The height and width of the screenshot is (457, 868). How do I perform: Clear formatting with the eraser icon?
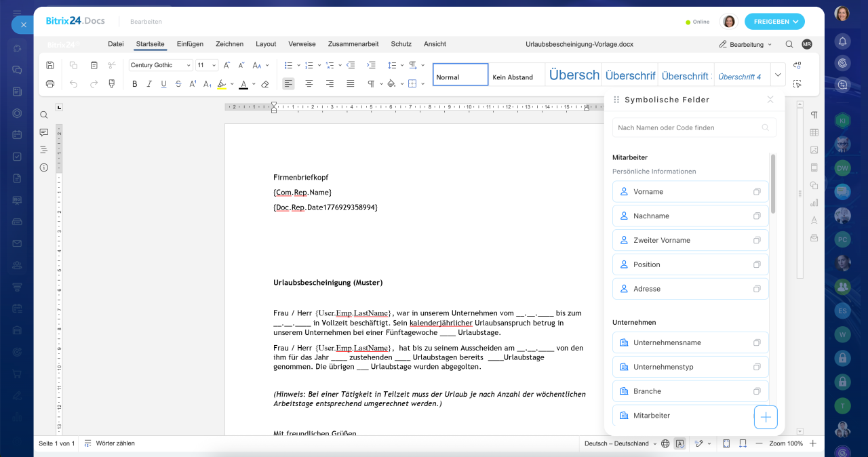[265, 84]
